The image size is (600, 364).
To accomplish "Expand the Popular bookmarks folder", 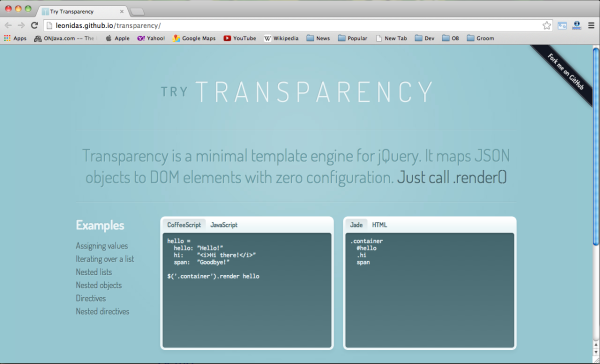I will (352, 38).
